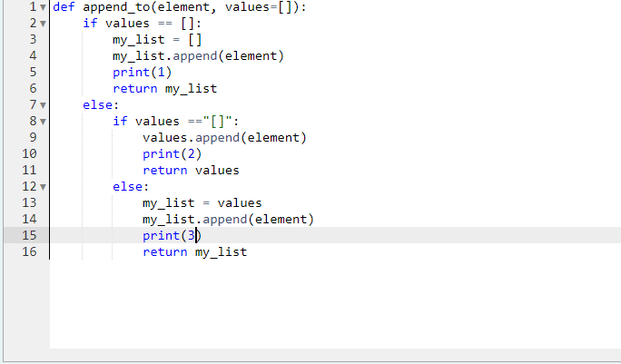Click the 'def' keyword on line 1
Image resolution: width=621 pixels, height=364 pixels.
(x=64, y=7)
